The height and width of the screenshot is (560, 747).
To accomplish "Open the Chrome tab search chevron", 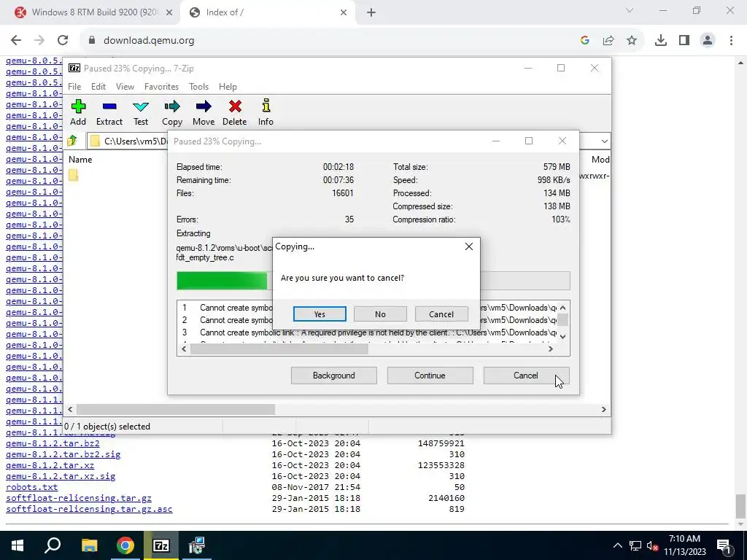I will point(630,10).
